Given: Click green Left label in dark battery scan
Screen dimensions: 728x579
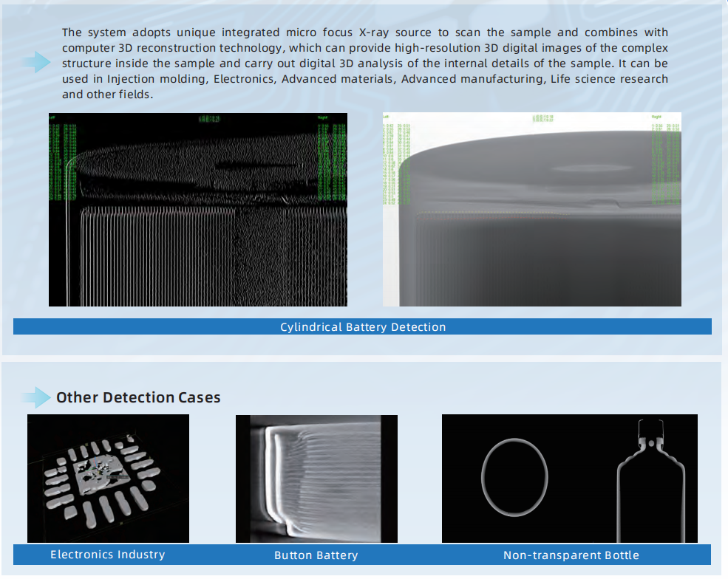Looking at the screenshot, I should click(x=53, y=117).
